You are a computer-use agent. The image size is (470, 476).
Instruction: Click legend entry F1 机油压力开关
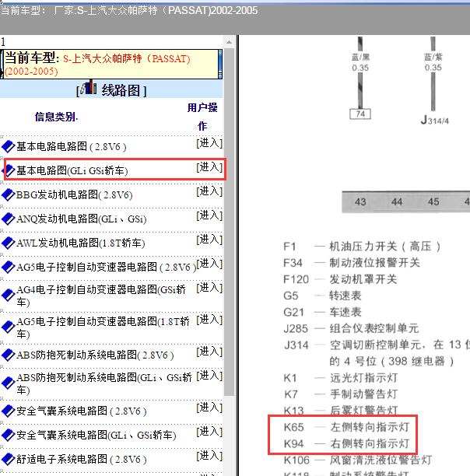(362, 247)
